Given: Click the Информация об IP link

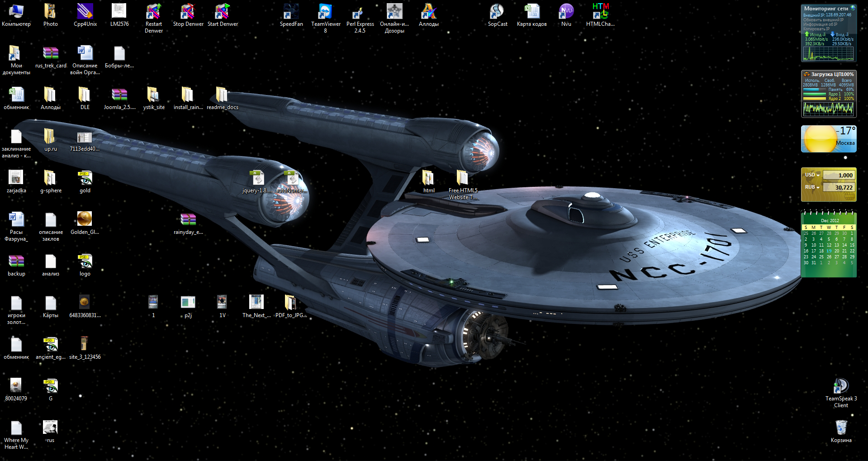Looking at the screenshot, I should point(820,24).
